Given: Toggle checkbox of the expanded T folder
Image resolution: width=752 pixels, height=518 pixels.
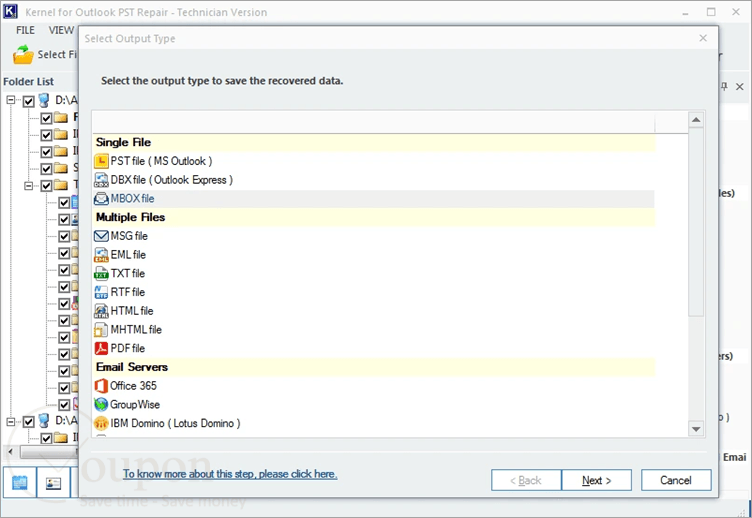Looking at the screenshot, I should (x=46, y=185).
